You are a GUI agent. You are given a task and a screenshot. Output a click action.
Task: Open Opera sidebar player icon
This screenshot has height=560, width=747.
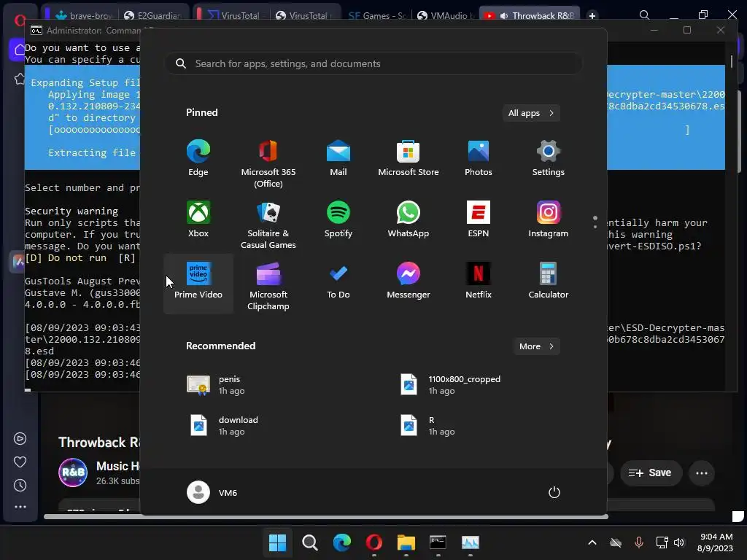[20, 438]
